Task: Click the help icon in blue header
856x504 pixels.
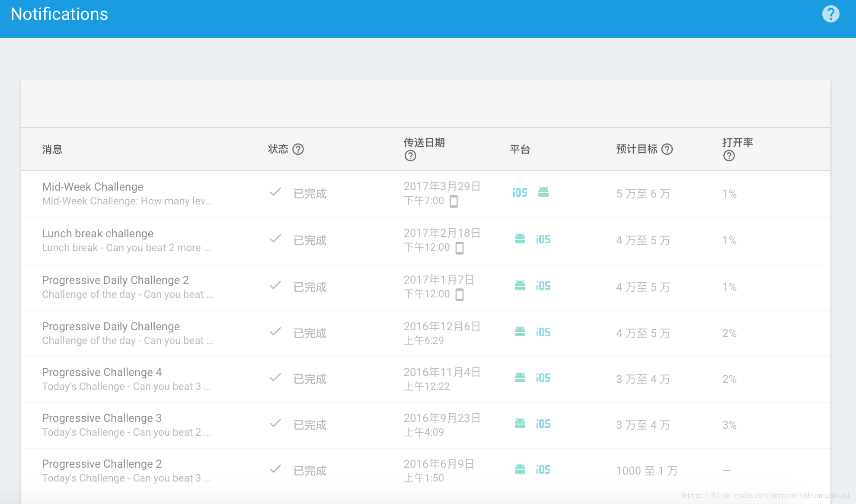Action: 830,14
